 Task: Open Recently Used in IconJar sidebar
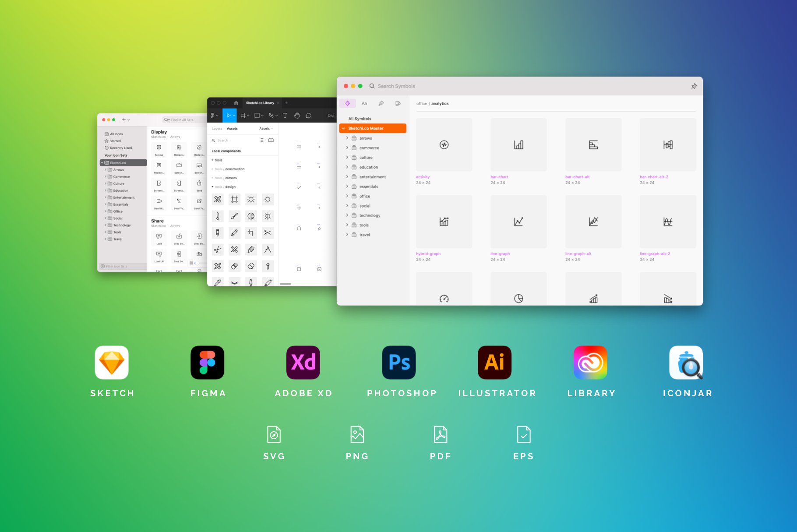(118, 148)
